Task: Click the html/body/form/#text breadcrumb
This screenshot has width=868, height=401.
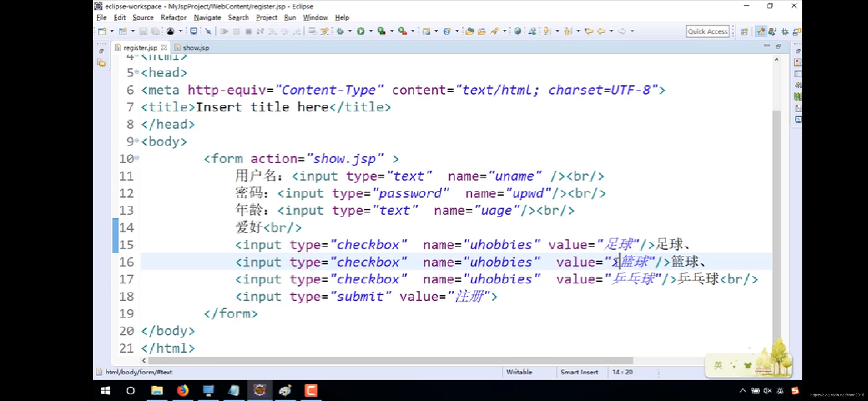Action: (x=139, y=372)
